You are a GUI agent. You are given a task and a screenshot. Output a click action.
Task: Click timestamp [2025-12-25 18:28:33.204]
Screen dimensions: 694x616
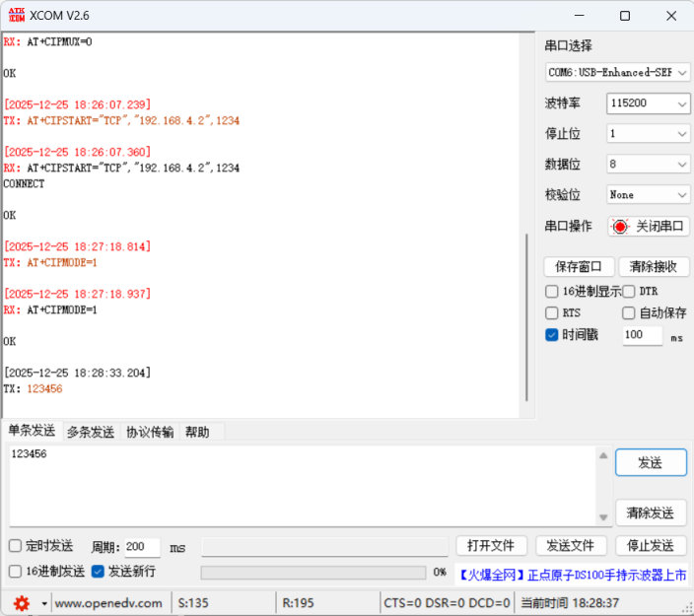click(78, 373)
